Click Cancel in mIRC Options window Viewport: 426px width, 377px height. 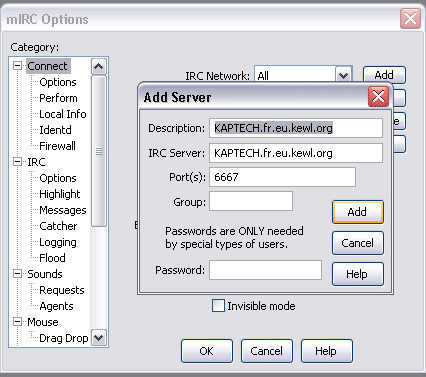point(267,351)
